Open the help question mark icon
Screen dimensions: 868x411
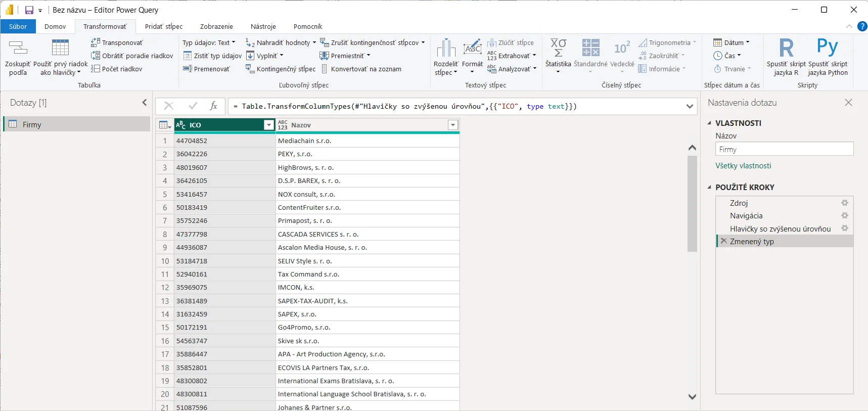pos(862,26)
